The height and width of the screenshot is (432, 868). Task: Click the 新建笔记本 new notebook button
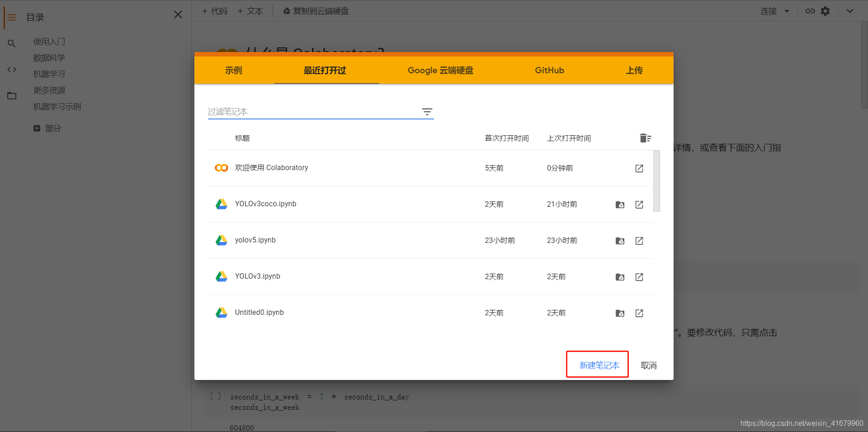coord(599,365)
